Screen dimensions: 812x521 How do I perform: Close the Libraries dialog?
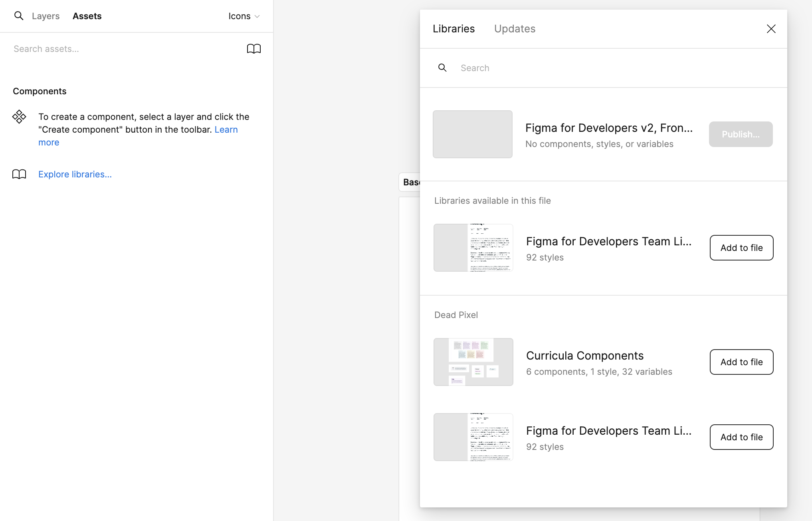click(x=771, y=29)
